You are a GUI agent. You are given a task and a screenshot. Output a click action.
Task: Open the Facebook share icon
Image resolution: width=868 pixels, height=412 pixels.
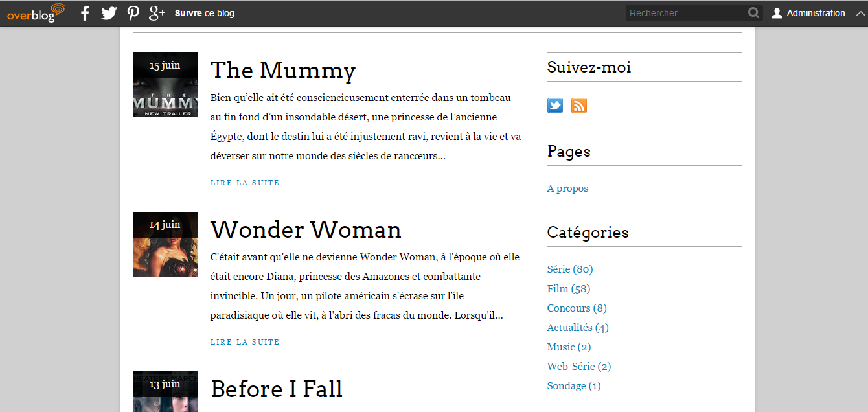pos(85,13)
